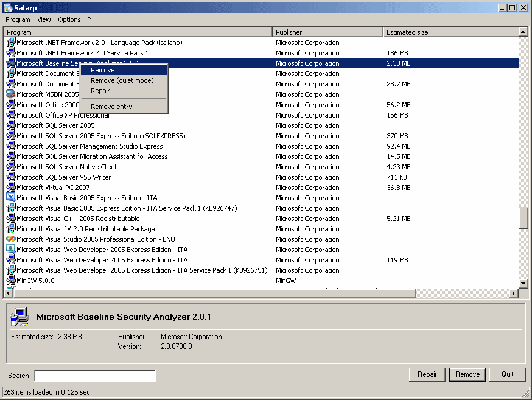The height and width of the screenshot is (400, 532).
Task: Choose Remove (quiet mode) from context menu
Action: pos(124,80)
